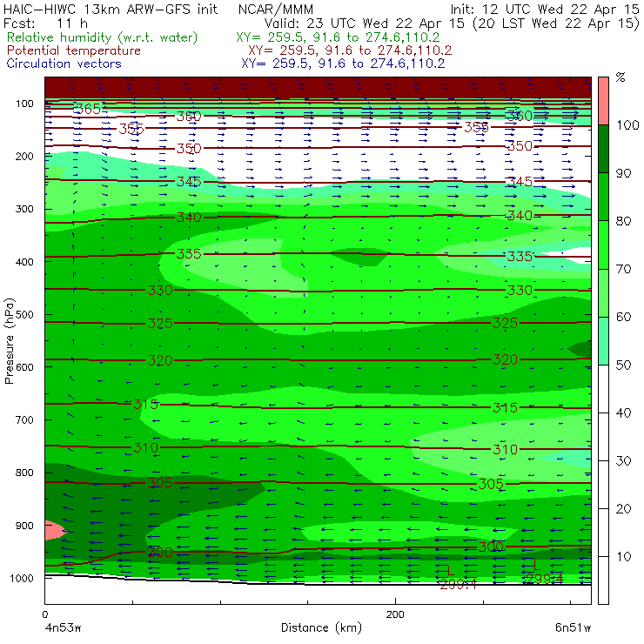Click the left-hand '320' contour label
The image size is (644, 644).
click(160, 360)
